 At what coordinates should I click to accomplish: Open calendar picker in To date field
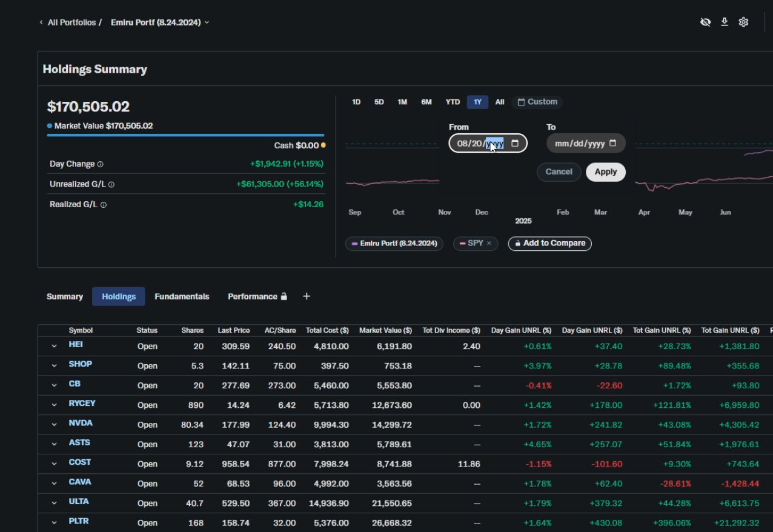[x=612, y=144]
